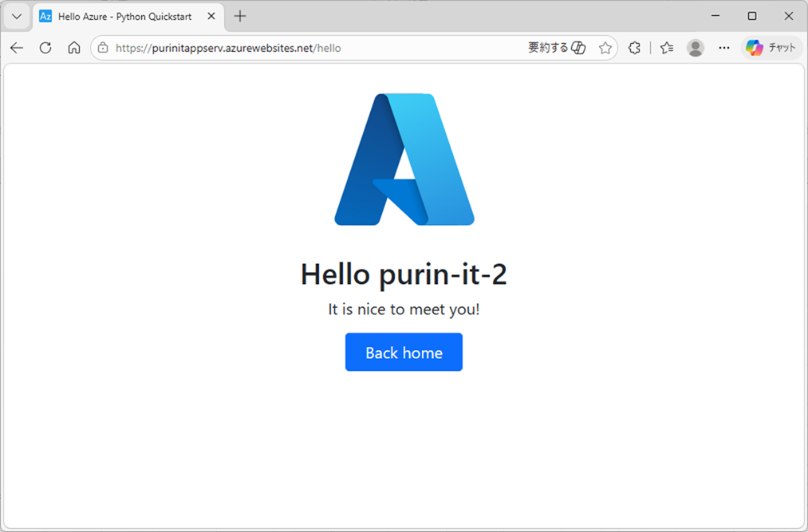Click the 要約する summarize button
808x532 pixels.
(x=557, y=48)
